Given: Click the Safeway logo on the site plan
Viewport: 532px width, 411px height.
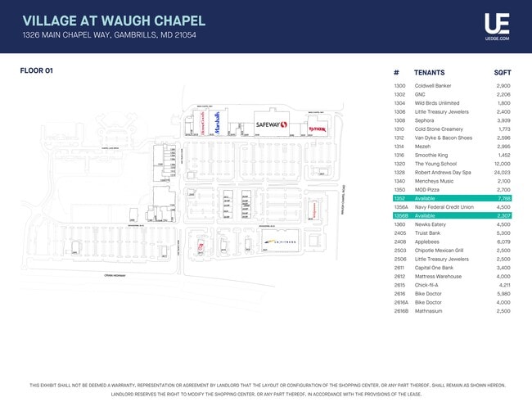Looking at the screenshot, I should 271,125.
